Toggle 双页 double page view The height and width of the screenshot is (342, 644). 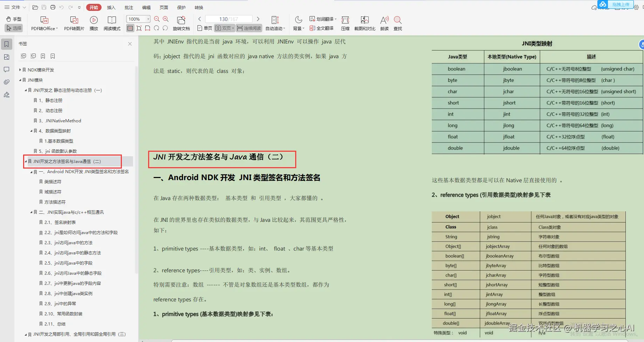click(224, 28)
